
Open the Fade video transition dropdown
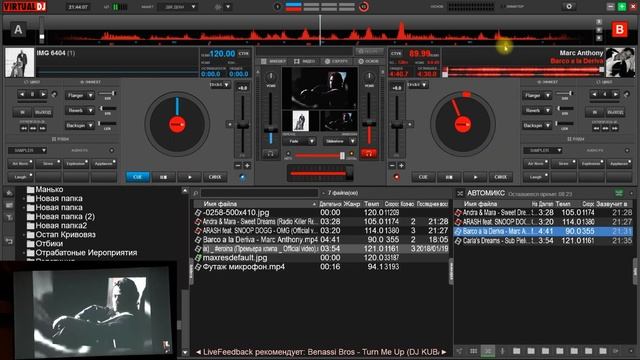point(300,141)
